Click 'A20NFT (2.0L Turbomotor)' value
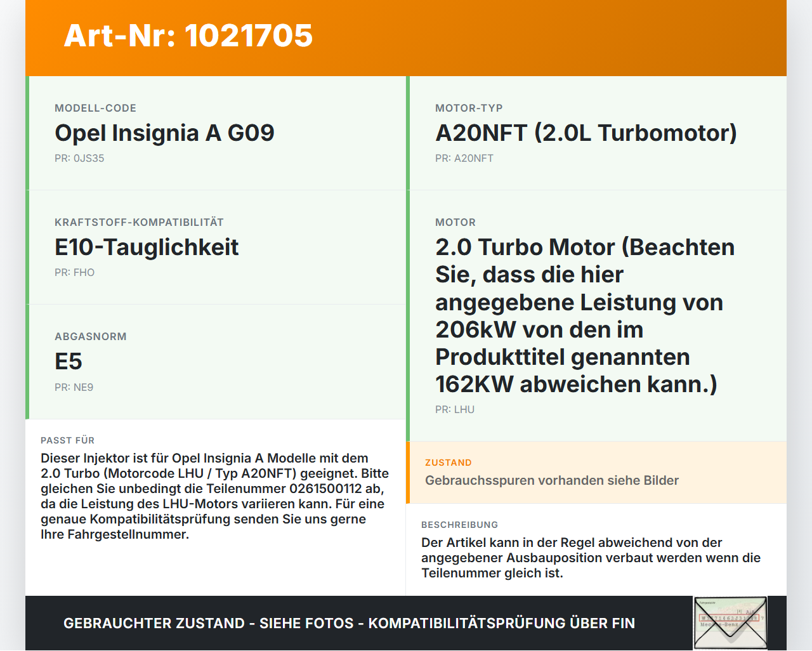 [x=586, y=133]
